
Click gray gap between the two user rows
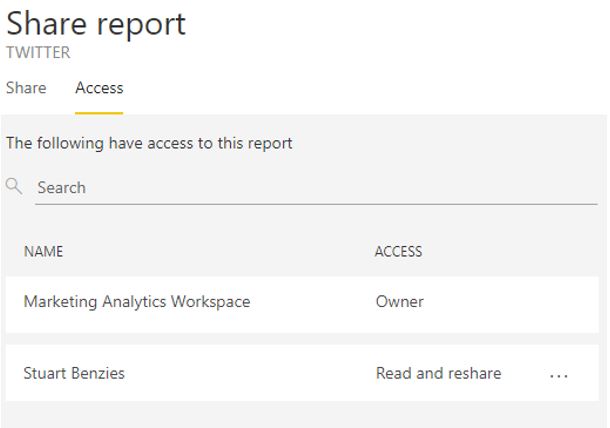pos(300,339)
